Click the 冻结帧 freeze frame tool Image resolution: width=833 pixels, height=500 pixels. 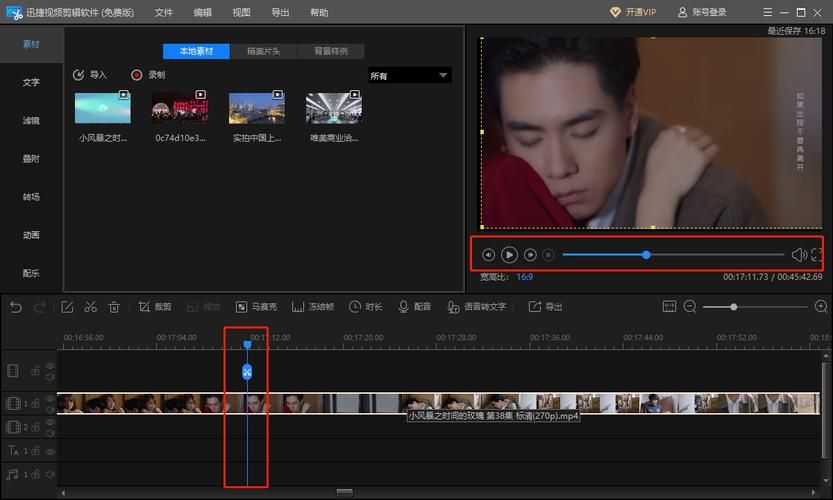pos(313,307)
